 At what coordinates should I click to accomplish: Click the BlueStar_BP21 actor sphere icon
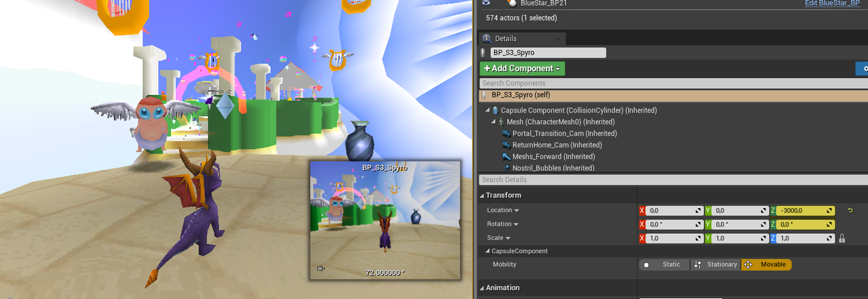(512, 3)
